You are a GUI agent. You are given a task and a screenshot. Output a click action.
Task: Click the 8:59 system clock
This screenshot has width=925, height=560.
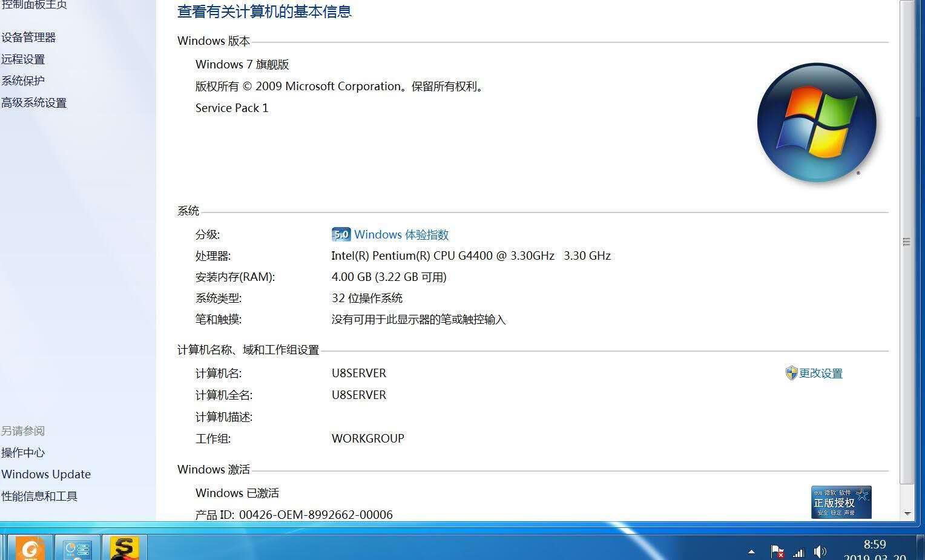coord(875,545)
